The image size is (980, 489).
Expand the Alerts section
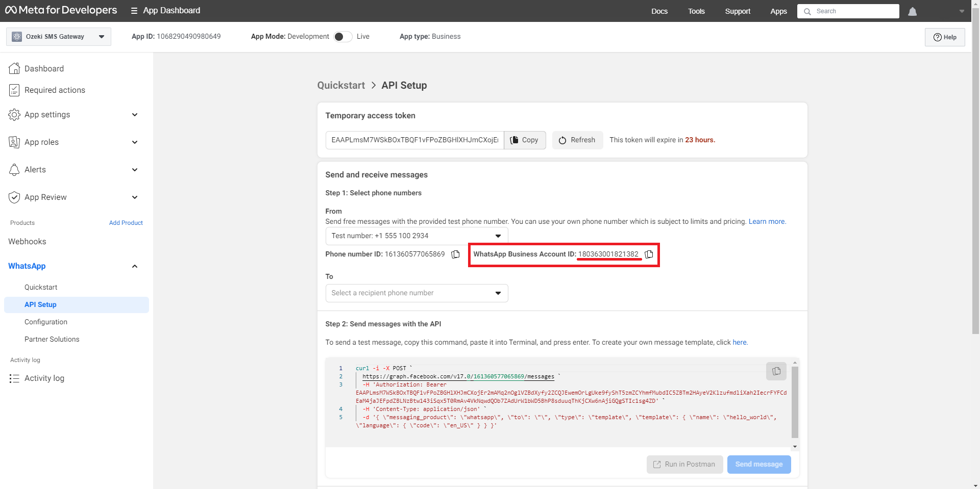(135, 170)
